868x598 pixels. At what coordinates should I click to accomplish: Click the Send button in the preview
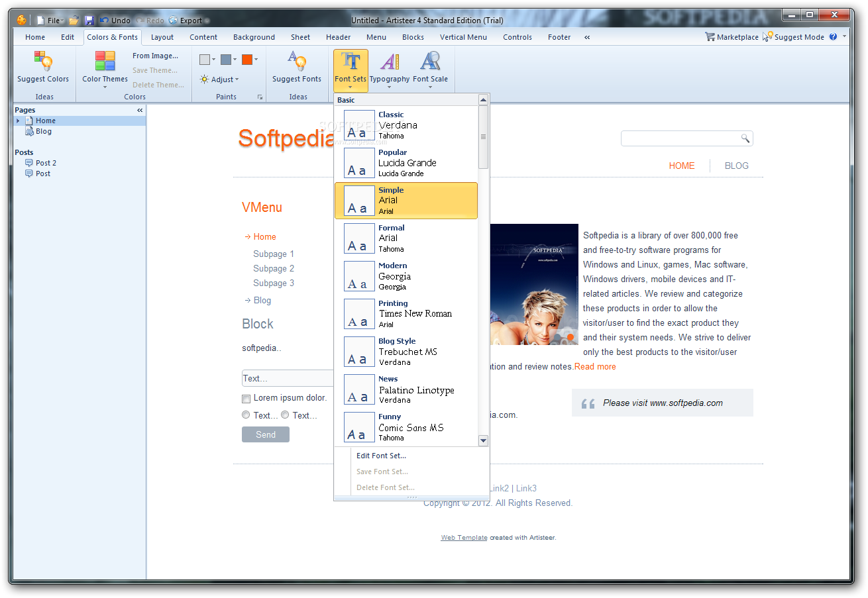pos(266,434)
